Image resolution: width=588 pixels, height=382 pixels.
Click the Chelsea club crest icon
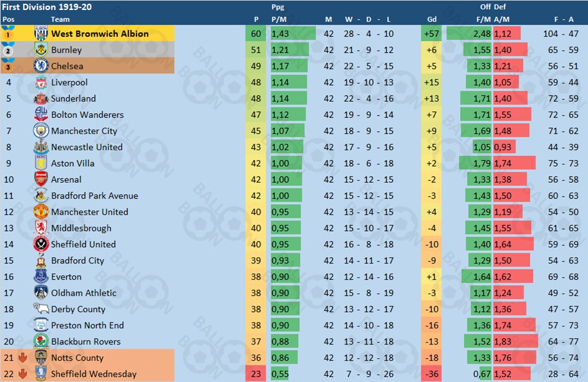[x=41, y=66]
